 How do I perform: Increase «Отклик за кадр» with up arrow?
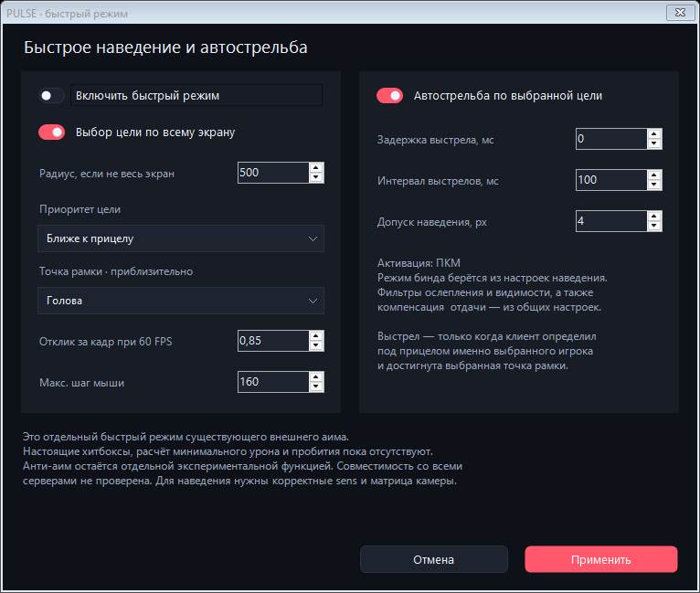point(316,336)
